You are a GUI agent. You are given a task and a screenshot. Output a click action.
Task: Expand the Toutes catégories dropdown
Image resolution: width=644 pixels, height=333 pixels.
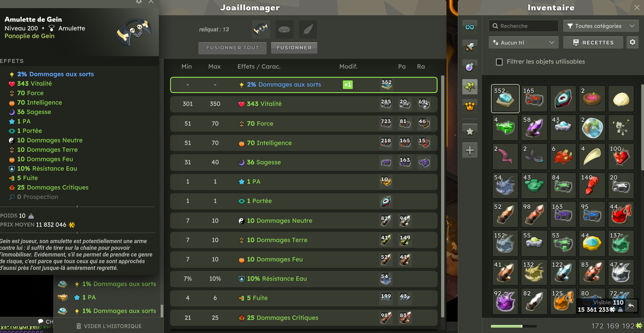pos(601,26)
